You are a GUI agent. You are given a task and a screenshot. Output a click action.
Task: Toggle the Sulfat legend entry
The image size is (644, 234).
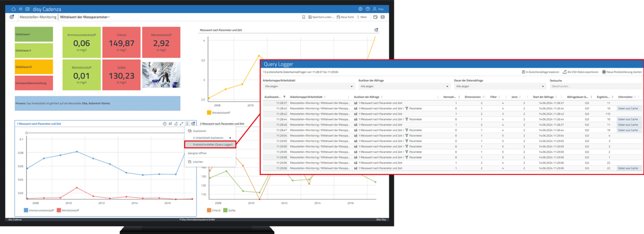(229, 210)
